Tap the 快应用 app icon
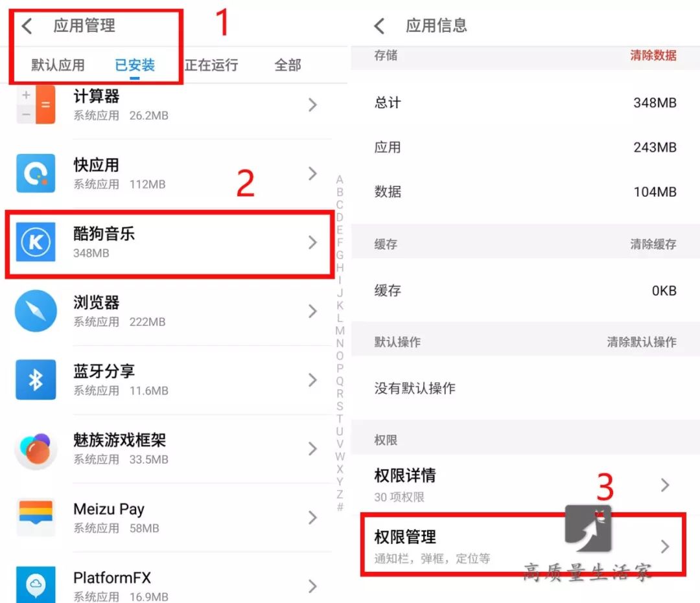This screenshot has height=603, width=700. pos(36,174)
